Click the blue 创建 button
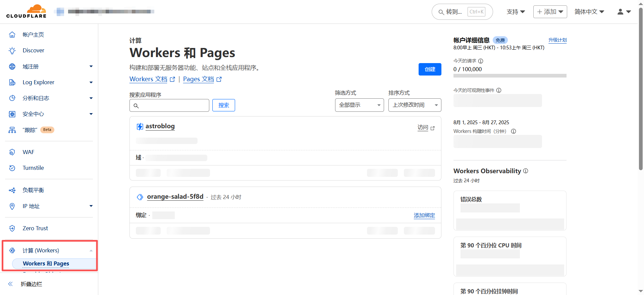 click(430, 69)
